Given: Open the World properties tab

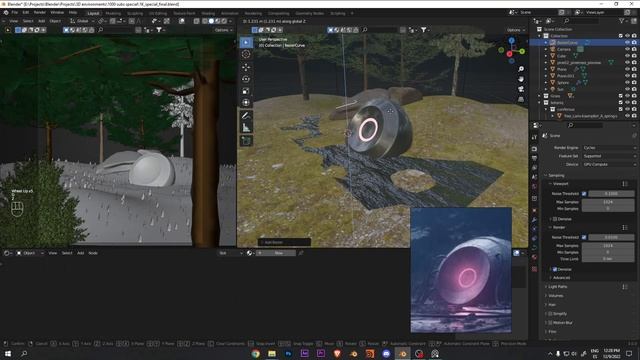Looking at the screenshot, I should click(x=535, y=187).
